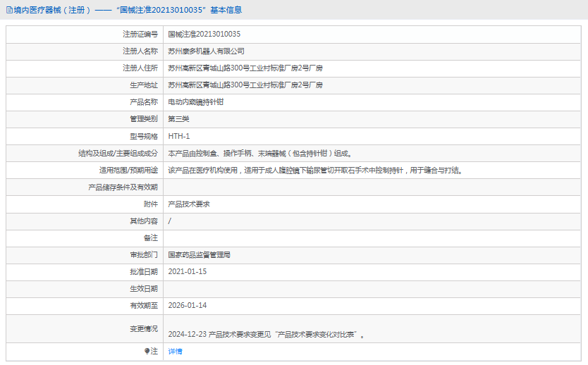Click the document icon beside 境内医疗器械 title
588x365 pixels.
click(9, 10)
